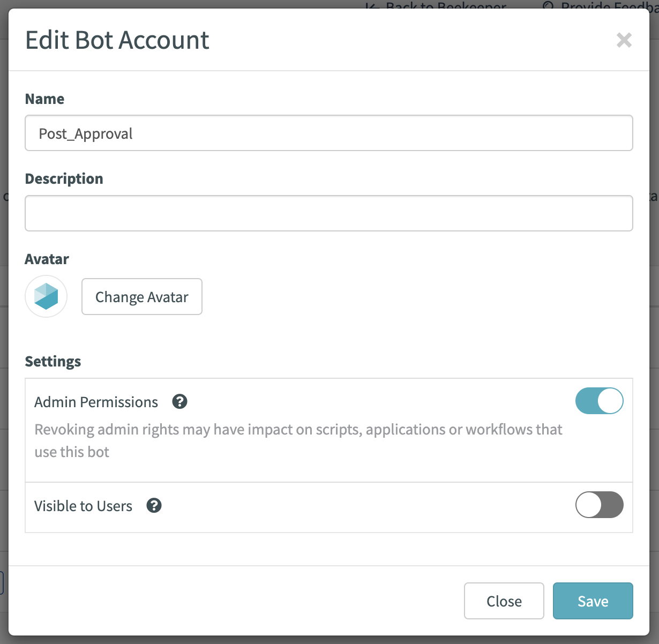
Task: Close the Edit Bot Account dialog with X
Action: point(624,40)
